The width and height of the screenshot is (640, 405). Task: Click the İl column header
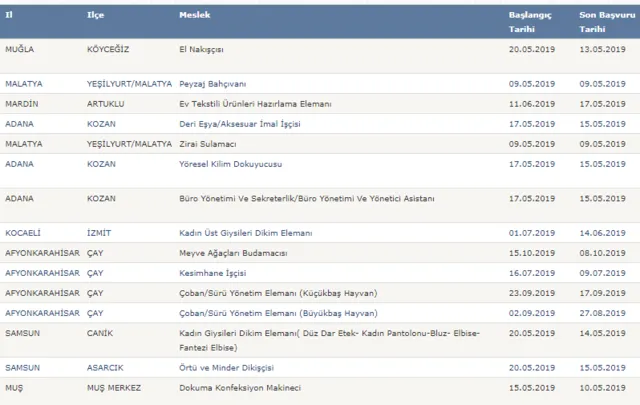(9, 17)
